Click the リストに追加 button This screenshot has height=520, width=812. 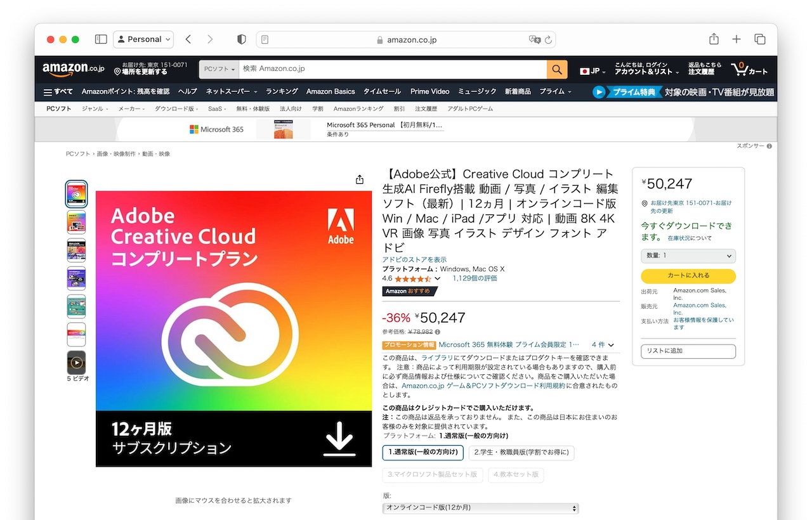point(688,351)
